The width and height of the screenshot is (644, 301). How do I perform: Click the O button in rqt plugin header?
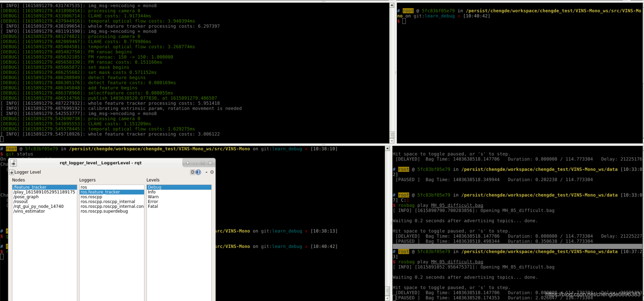(x=212, y=172)
